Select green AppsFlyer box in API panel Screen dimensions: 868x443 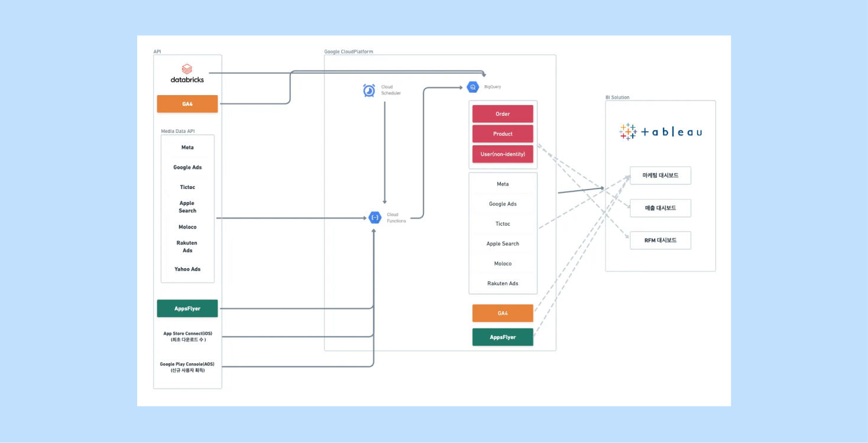[187, 308]
